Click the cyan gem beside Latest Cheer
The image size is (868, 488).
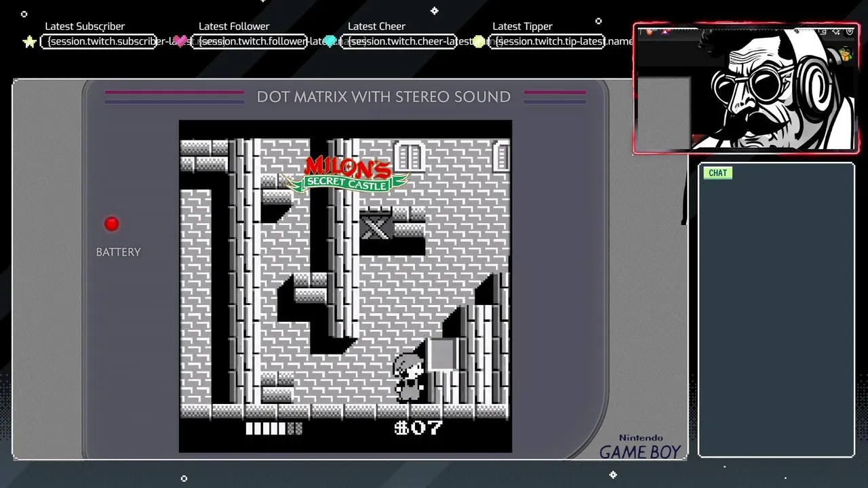[330, 42]
